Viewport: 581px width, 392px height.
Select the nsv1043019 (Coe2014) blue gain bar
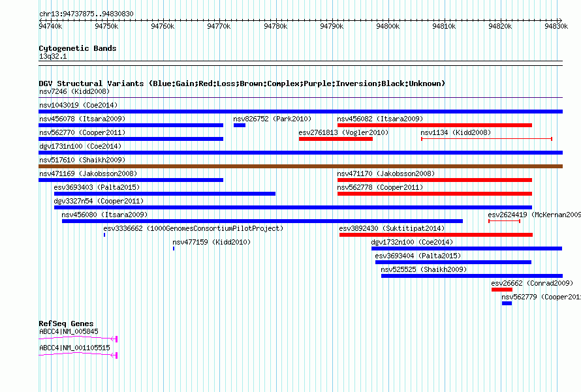[x=300, y=112]
